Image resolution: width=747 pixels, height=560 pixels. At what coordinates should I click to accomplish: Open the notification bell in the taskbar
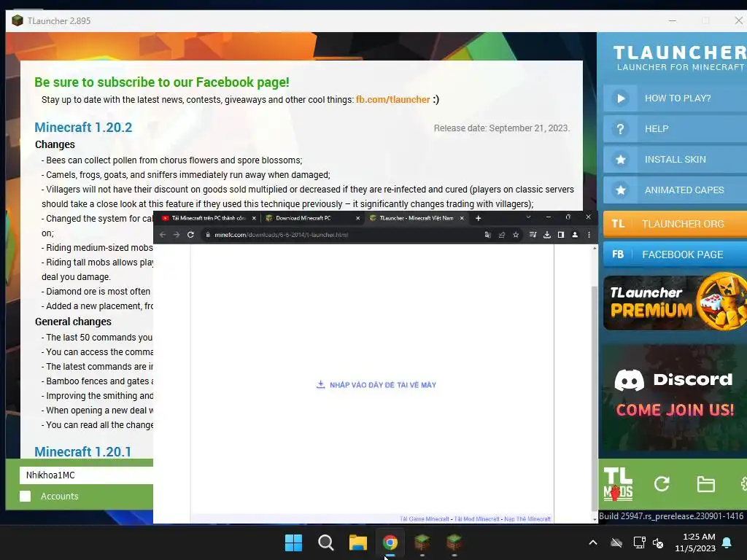coord(727,542)
